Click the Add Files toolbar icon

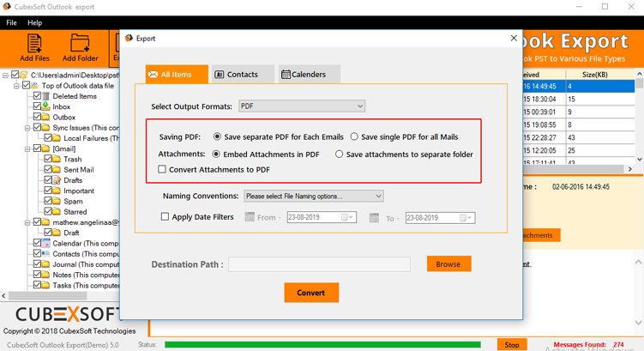pyautogui.click(x=34, y=47)
